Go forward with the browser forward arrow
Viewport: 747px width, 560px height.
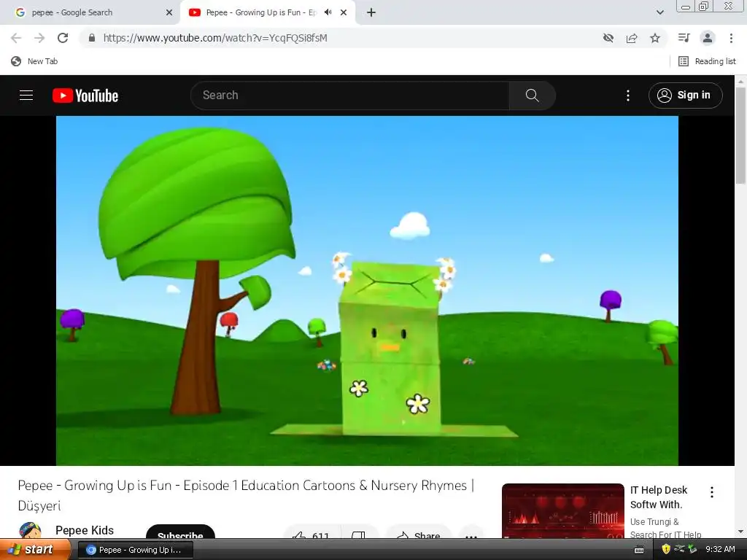pos(39,38)
